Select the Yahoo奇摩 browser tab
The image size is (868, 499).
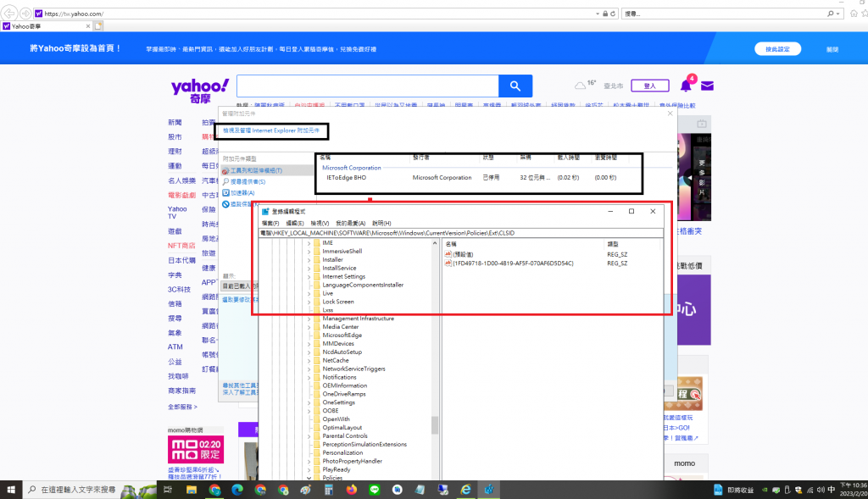(x=47, y=26)
